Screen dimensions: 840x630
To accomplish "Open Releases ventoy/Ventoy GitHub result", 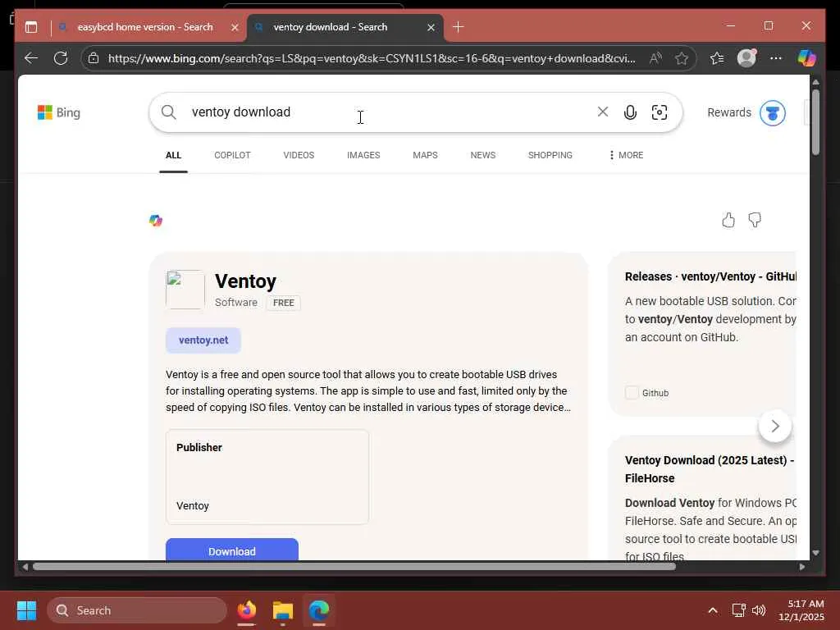I will click(x=710, y=276).
